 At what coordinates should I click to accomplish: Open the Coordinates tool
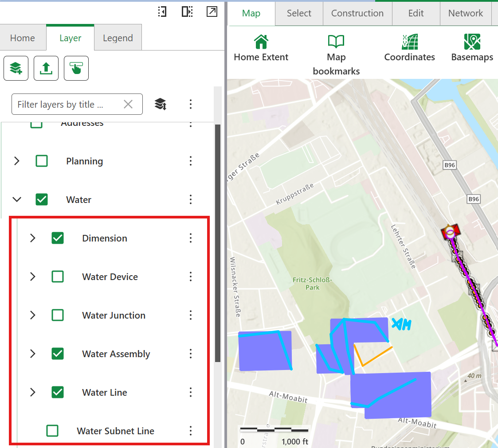click(x=409, y=42)
